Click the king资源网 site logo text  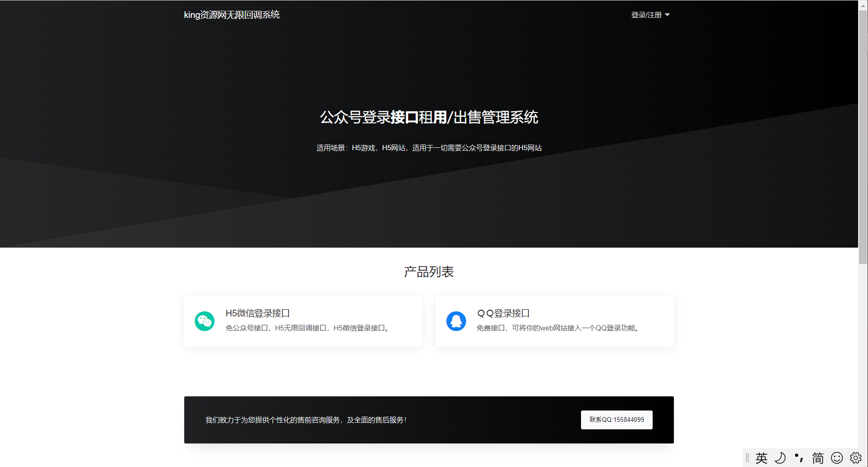pyautogui.click(x=231, y=15)
